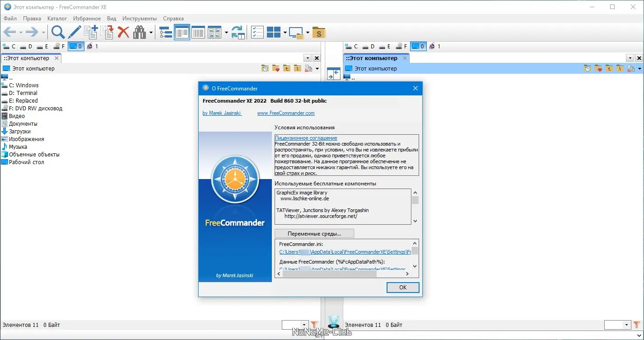The height and width of the screenshot is (340, 644).
Task: Open the Файл menu
Action: point(10,19)
